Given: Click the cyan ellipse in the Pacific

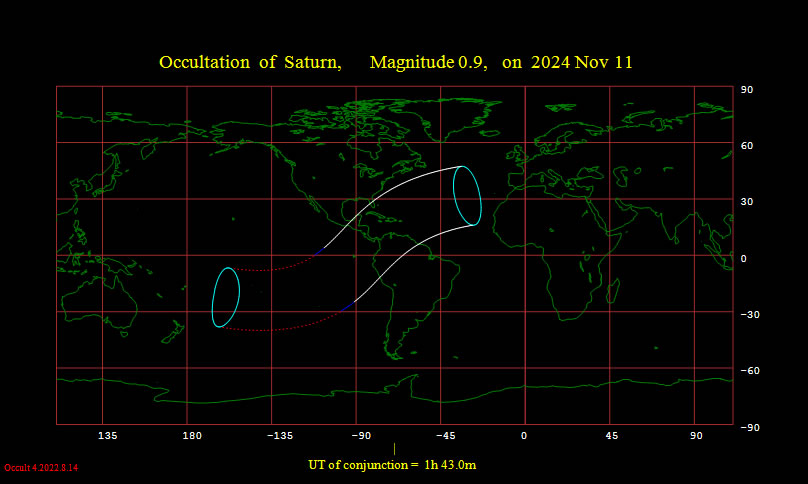Looking at the screenshot, I should click(x=226, y=297).
